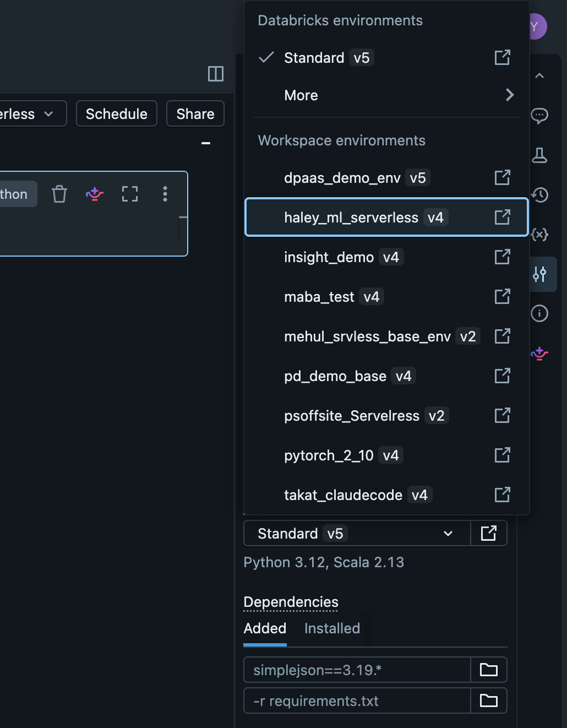Open Assistant icon in right sidebar
The width and height of the screenshot is (567, 728).
coord(539,354)
